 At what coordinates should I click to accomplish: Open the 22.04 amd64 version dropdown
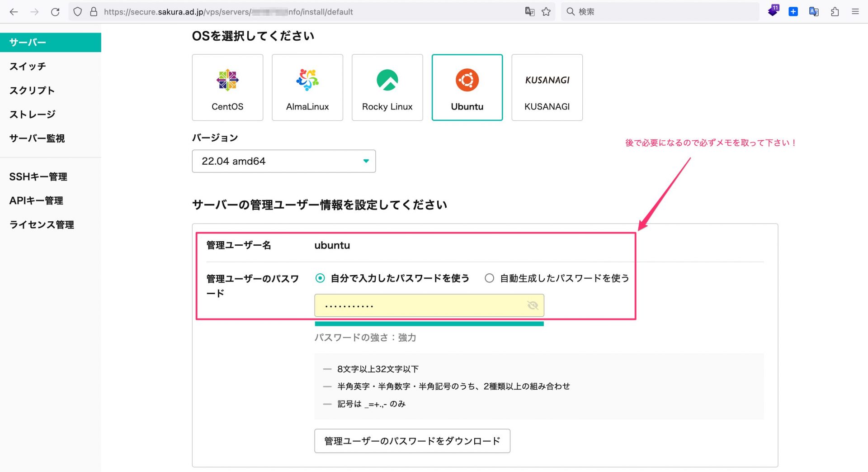[283, 161]
